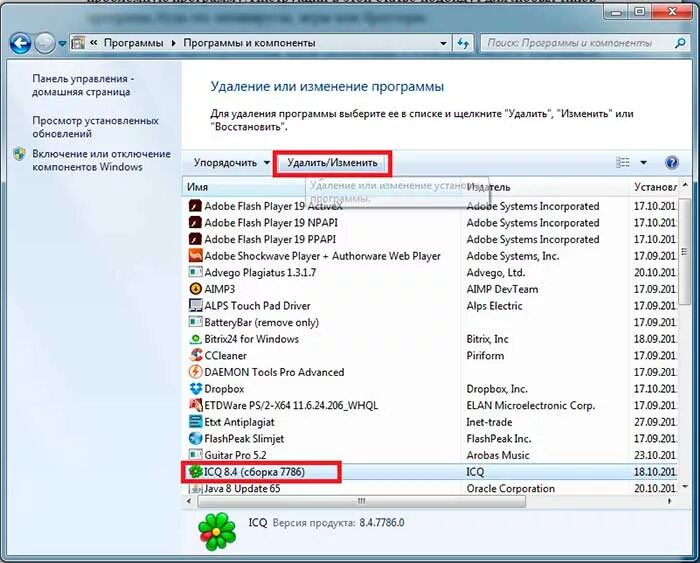This screenshot has width=700, height=563.
Task: Click the magnifier search icon
Action: [680, 43]
